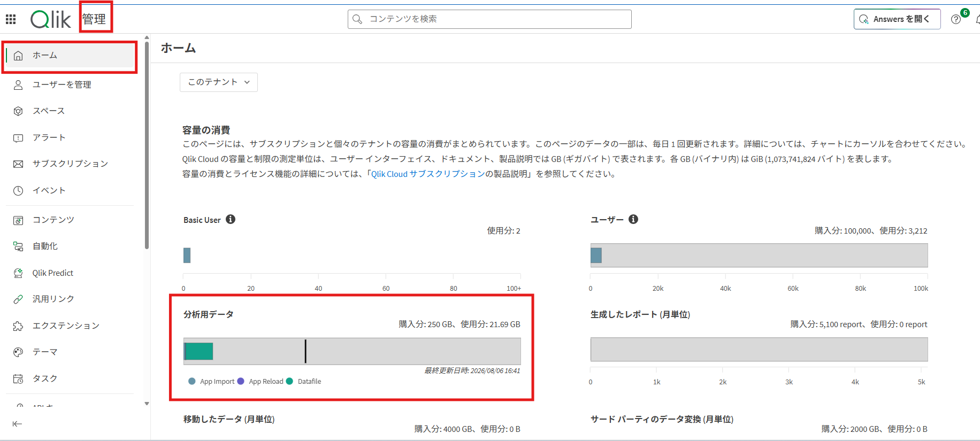980x441 pixels.
Task: Click the 汎用リンク link icon
Action: coord(18,299)
